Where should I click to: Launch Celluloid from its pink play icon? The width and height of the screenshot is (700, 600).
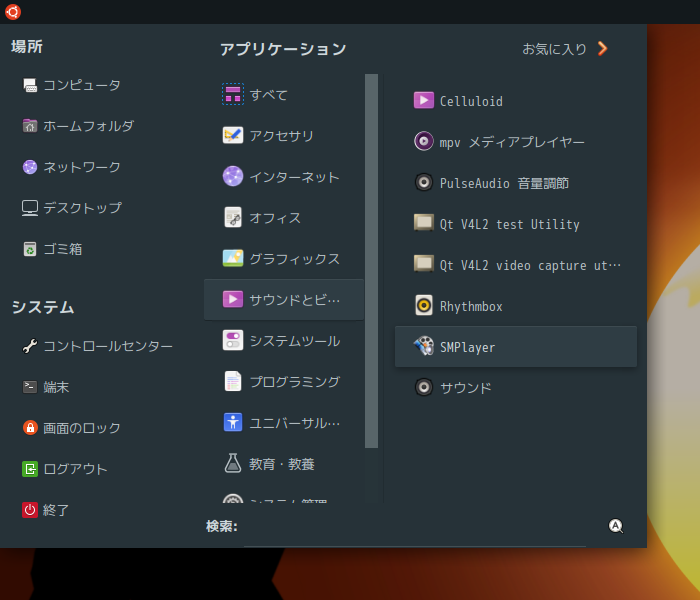[424, 100]
